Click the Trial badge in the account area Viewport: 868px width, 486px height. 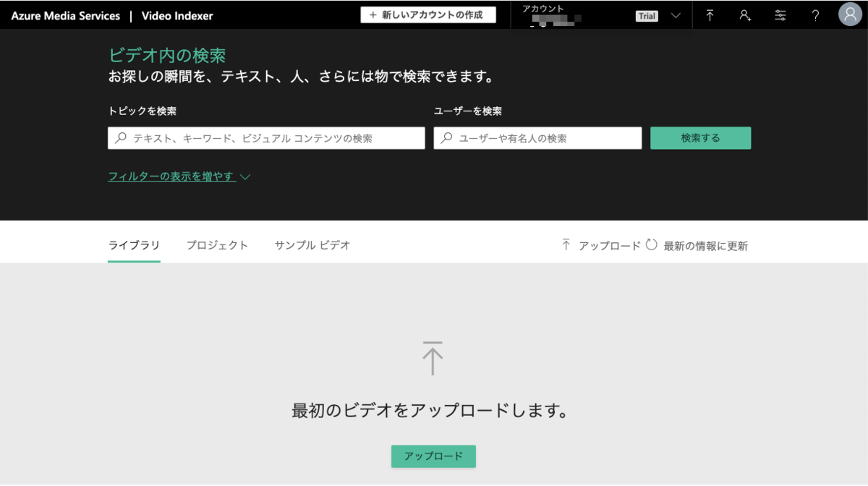click(646, 15)
